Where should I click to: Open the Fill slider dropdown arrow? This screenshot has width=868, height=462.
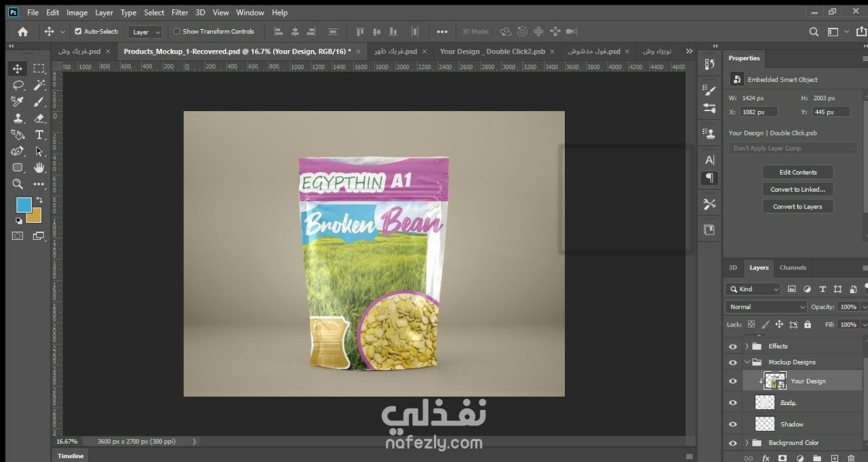[x=864, y=324]
